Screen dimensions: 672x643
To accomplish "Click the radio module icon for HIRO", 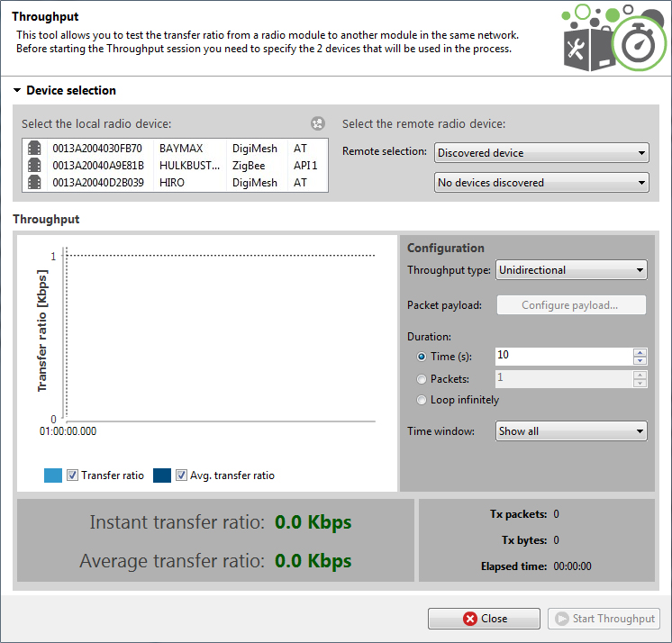I will 34,183.
